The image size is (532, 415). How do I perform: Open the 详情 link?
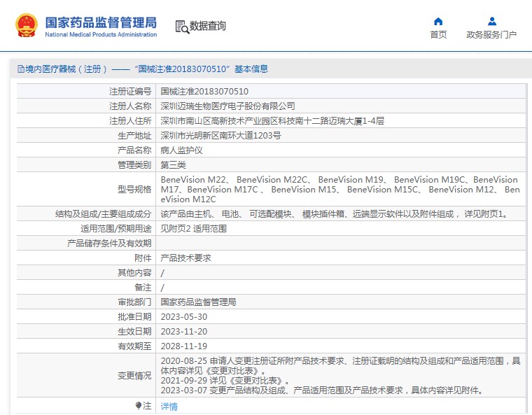pos(169,406)
